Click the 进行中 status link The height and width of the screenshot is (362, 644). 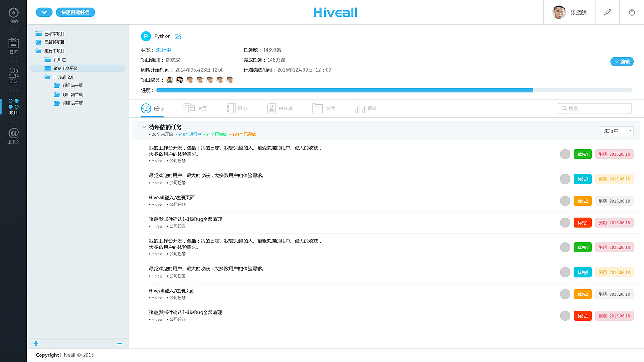click(x=164, y=50)
